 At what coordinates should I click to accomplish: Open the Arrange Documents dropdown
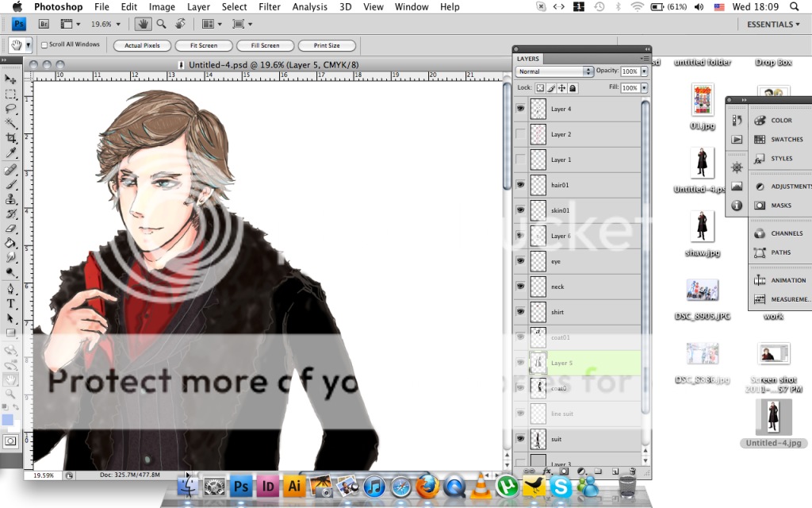[x=211, y=24]
